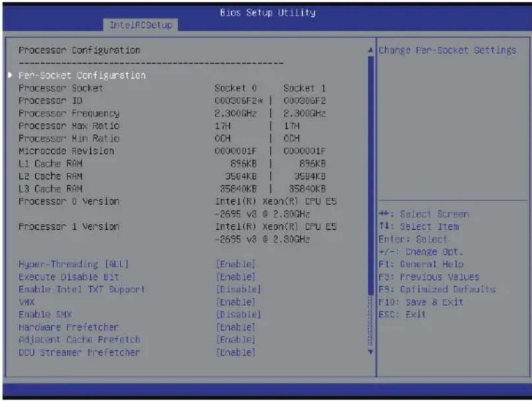Select the DCU Streamer Prefetcher label
The height and width of the screenshot is (401, 532).
click(79, 352)
